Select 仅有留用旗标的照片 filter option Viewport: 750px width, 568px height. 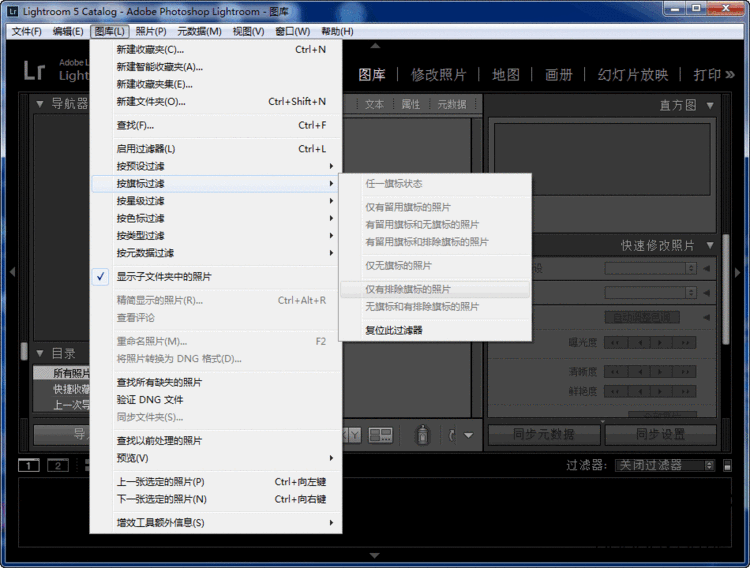435,207
